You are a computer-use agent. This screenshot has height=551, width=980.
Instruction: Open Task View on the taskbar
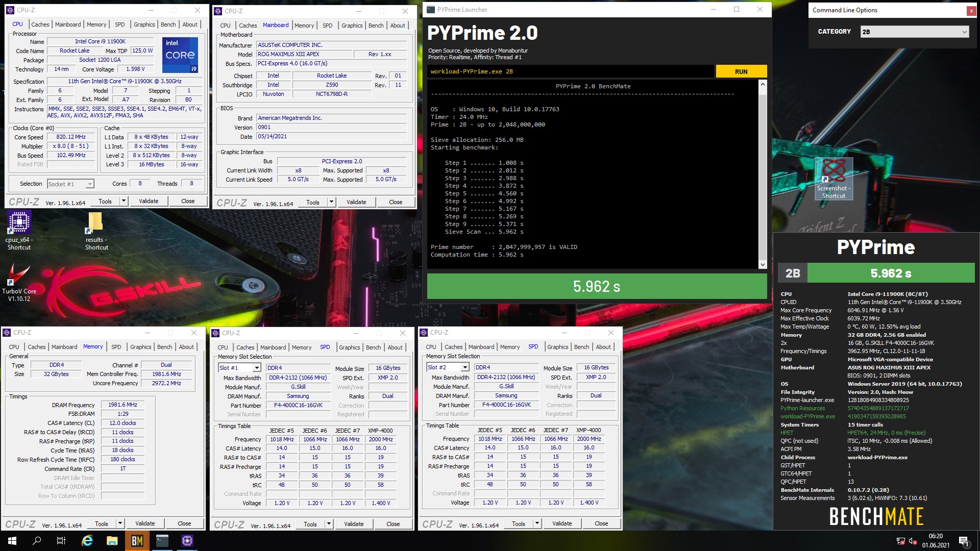click(x=61, y=541)
